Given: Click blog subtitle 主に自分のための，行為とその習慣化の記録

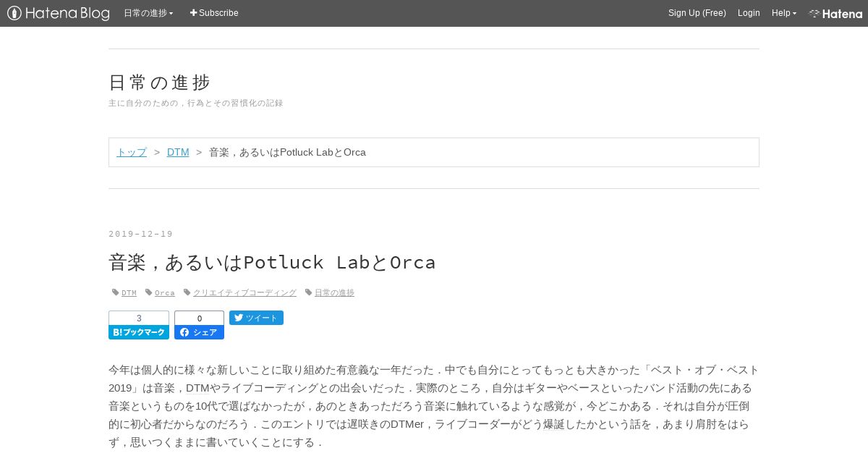Looking at the screenshot, I should point(196,104).
